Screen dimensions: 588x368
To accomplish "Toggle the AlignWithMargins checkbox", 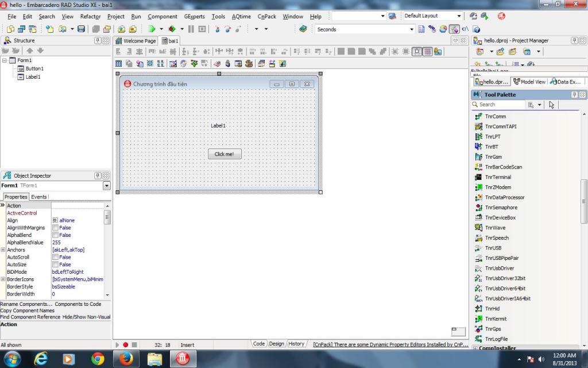I will tap(55, 228).
